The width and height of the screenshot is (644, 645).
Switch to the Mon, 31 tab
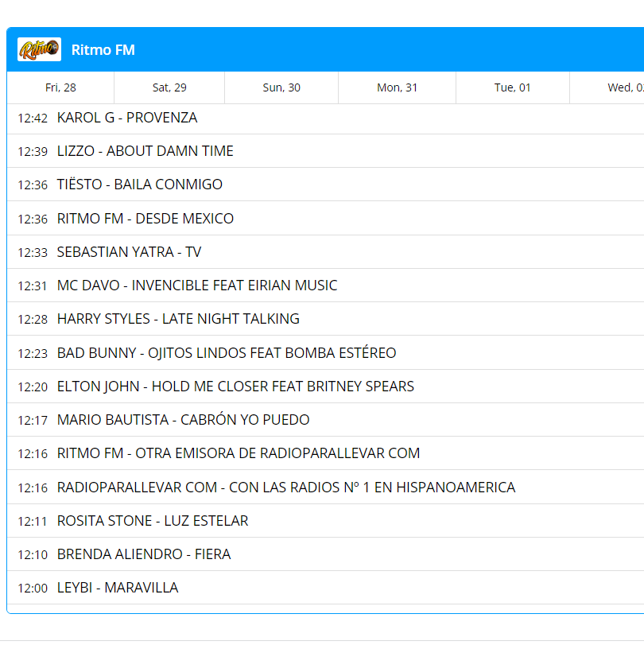pyautogui.click(x=398, y=87)
